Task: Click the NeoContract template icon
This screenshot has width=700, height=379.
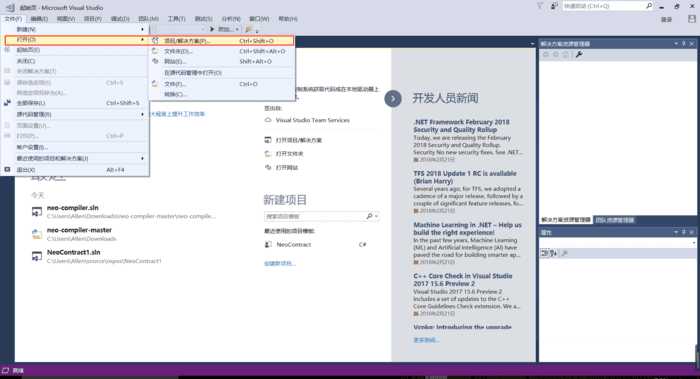Action: click(x=268, y=244)
